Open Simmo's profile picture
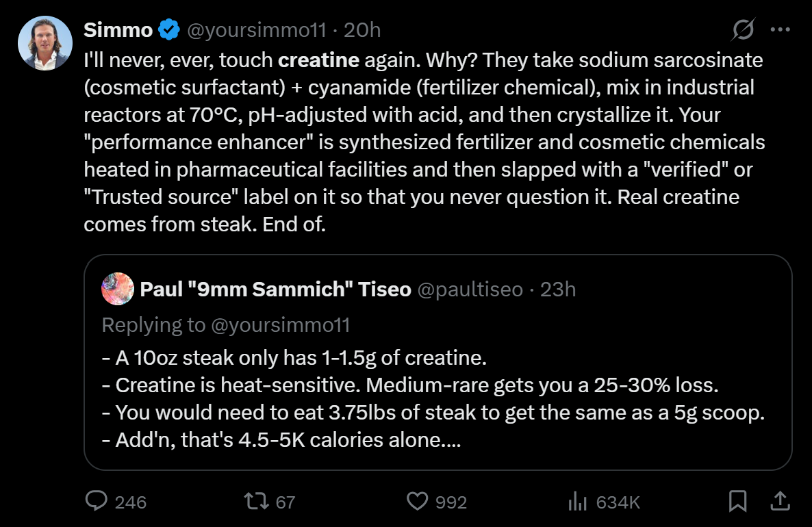 click(45, 43)
